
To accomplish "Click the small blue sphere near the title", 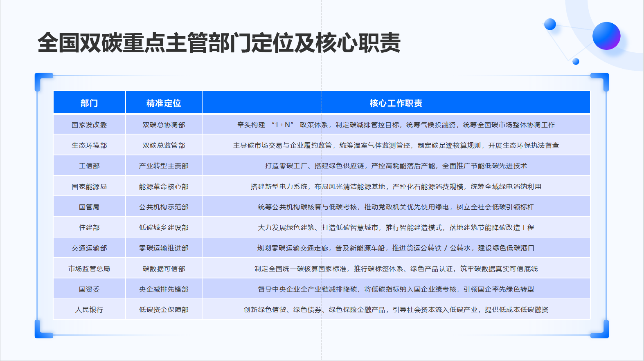I will coord(550,24).
